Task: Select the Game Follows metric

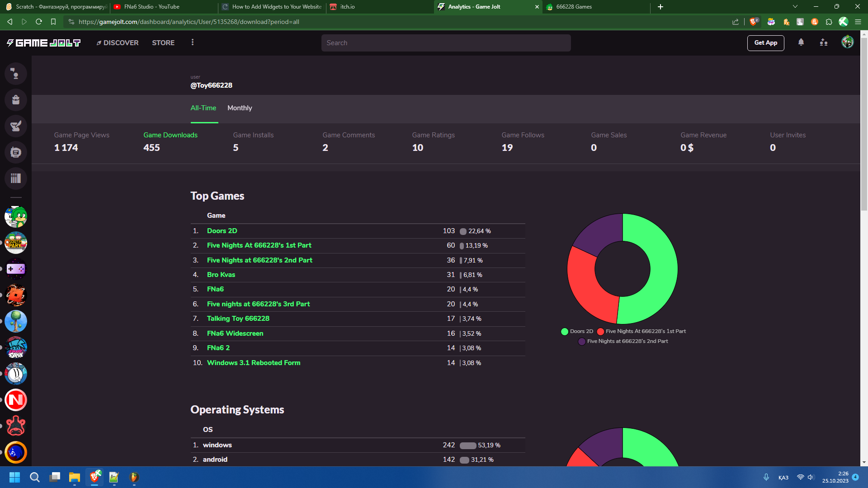Action: pyautogui.click(x=523, y=142)
